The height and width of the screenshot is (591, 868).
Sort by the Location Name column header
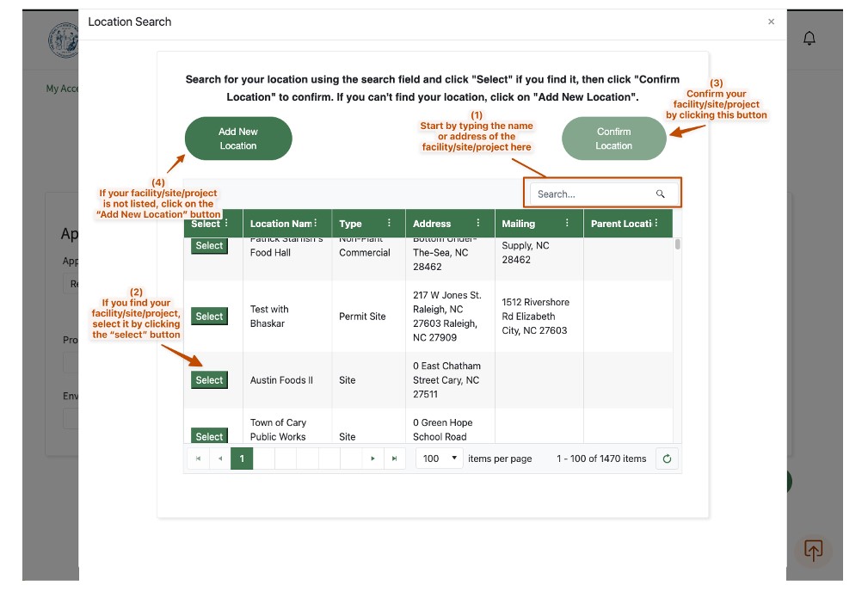[x=280, y=224]
